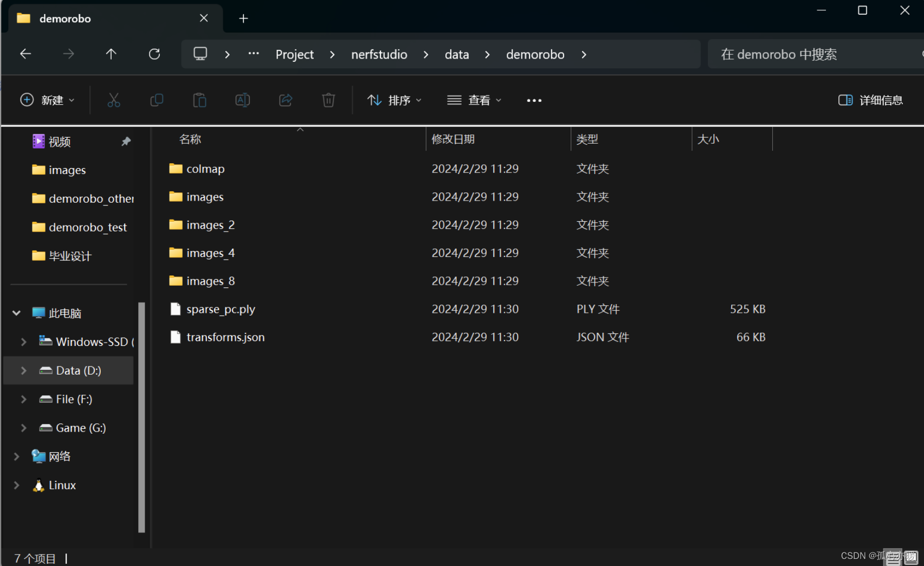Sort by the 类型 column header
Viewport: 924px width, 566px height.
587,139
